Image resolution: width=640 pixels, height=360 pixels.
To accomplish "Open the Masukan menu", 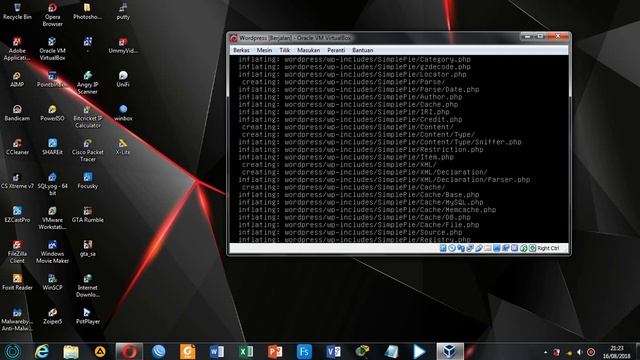I will click(x=309, y=50).
